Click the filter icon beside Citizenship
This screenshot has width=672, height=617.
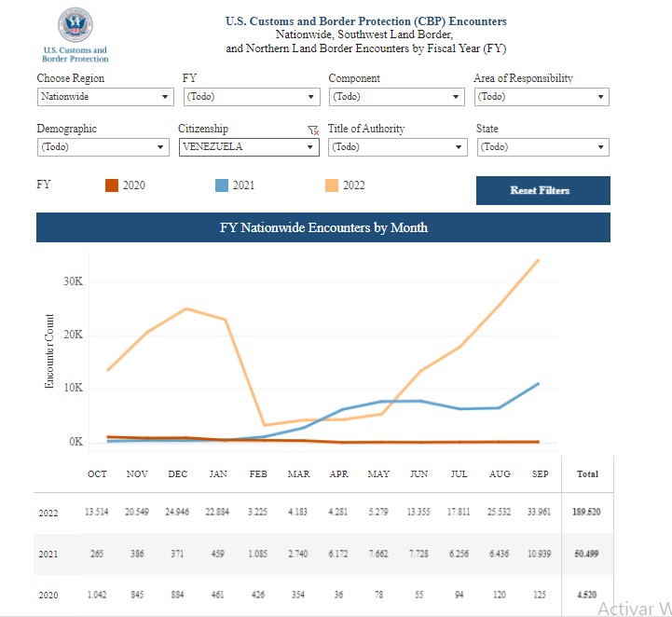click(x=313, y=130)
